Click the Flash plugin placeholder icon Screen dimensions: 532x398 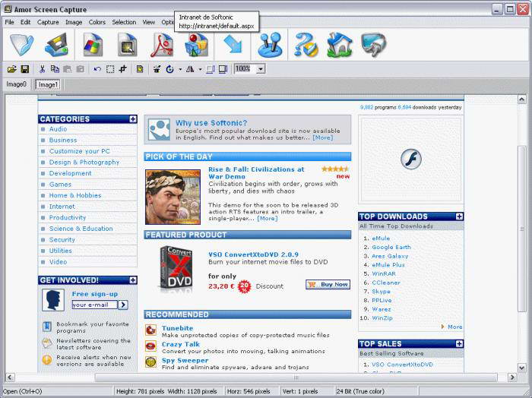point(411,159)
